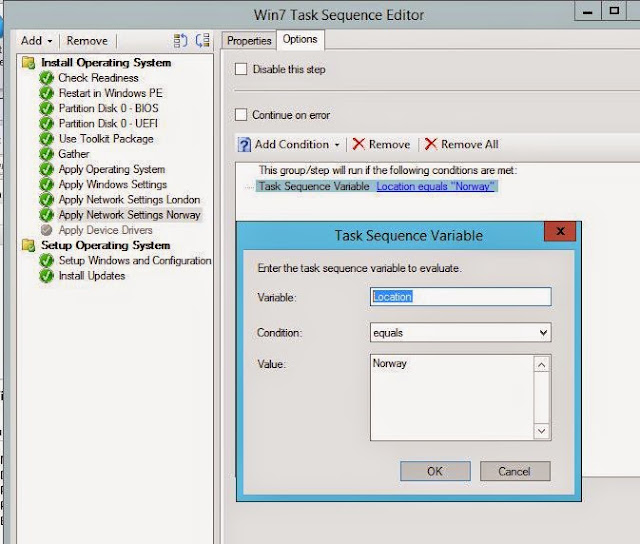Select the Check Readiness step
Screen dimensions: 640x544
[x=98, y=78]
